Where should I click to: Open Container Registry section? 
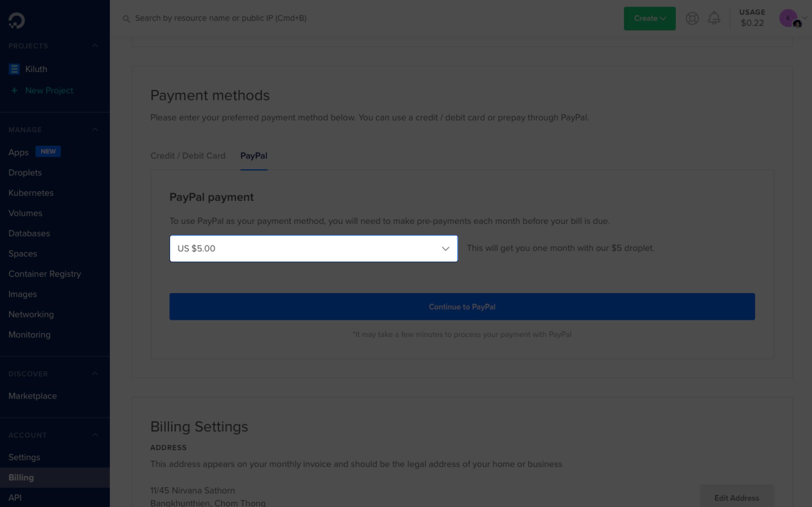tap(44, 273)
